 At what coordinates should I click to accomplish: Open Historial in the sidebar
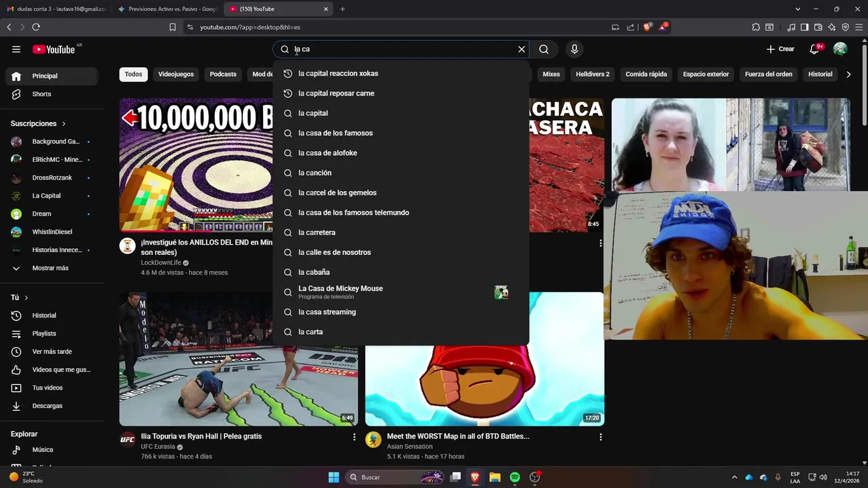click(52, 315)
